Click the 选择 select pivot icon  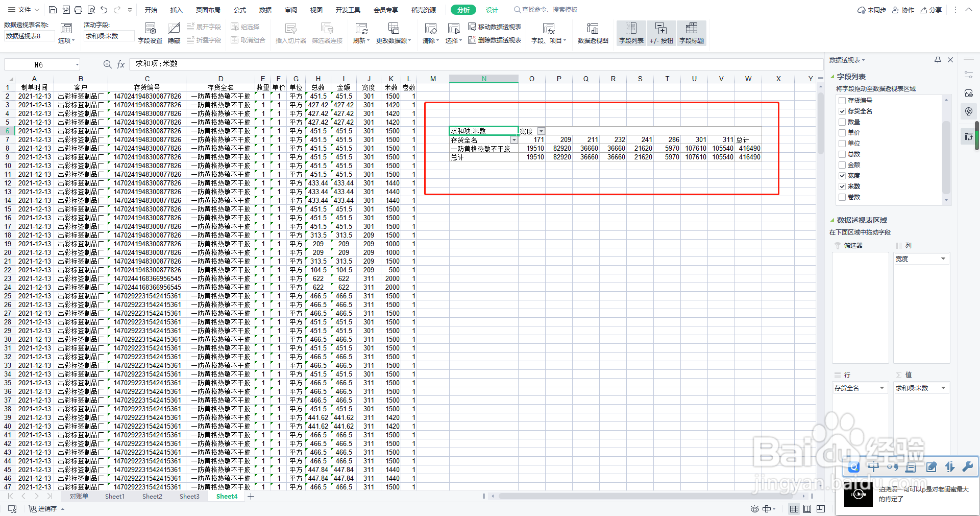pos(454,33)
